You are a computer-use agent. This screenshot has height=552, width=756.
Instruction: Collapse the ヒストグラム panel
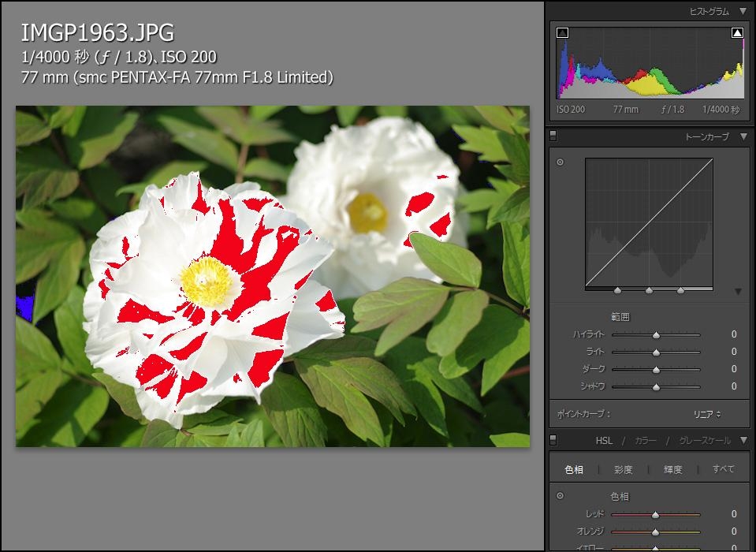click(x=743, y=12)
